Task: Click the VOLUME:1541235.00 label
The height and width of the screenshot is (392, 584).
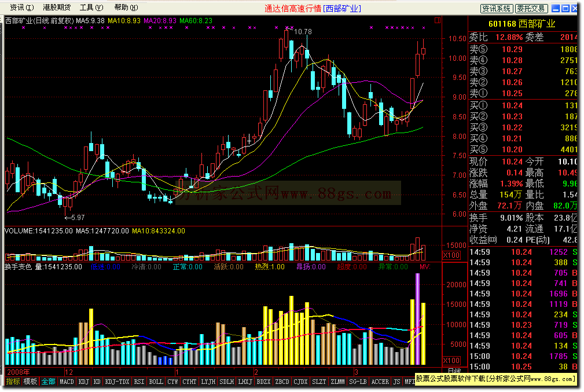Action: (39, 231)
